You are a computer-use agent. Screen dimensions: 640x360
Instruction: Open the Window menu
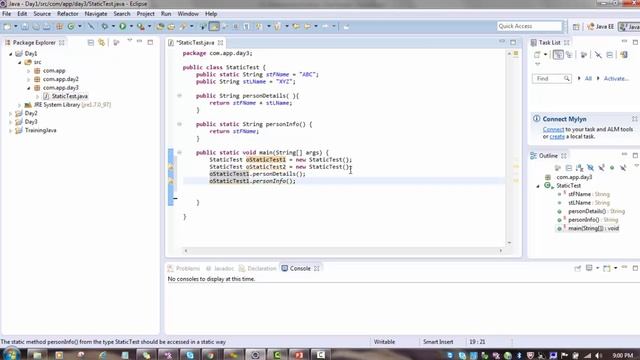tap(188, 14)
